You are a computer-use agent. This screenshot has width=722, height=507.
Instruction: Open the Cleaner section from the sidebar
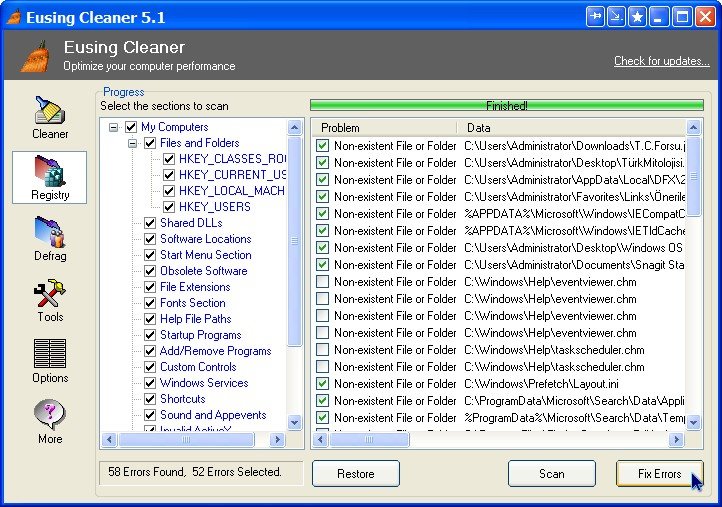pyautogui.click(x=50, y=117)
